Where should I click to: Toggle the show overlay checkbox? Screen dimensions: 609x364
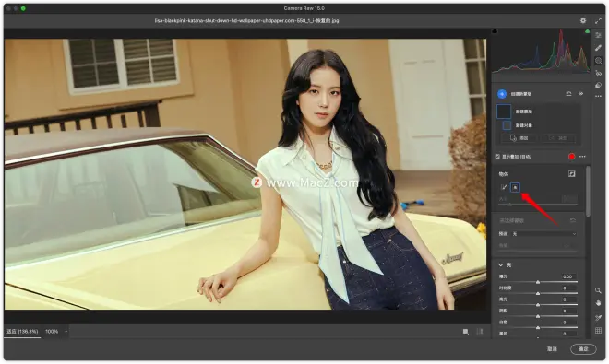point(497,157)
